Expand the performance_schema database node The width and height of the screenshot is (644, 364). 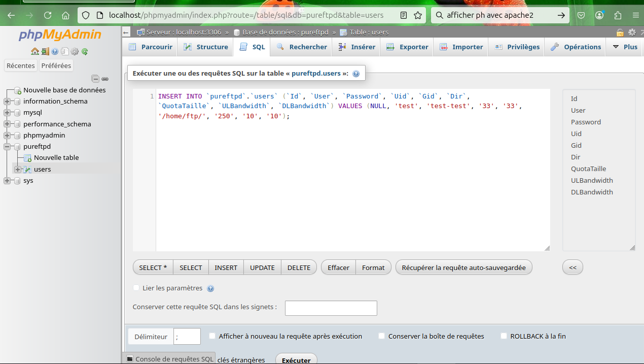click(x=7, y=124)
